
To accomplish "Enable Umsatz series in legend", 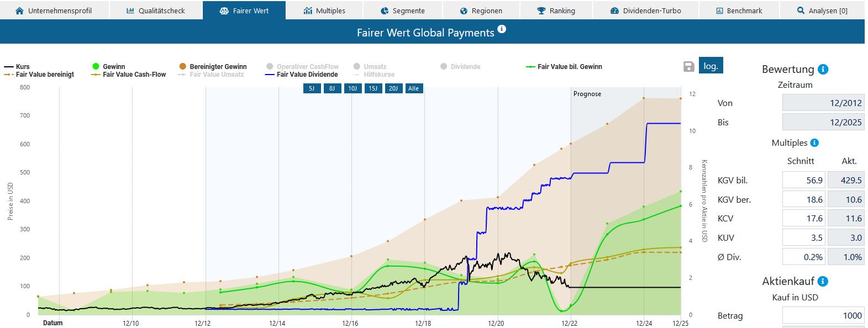I will 370,66.
